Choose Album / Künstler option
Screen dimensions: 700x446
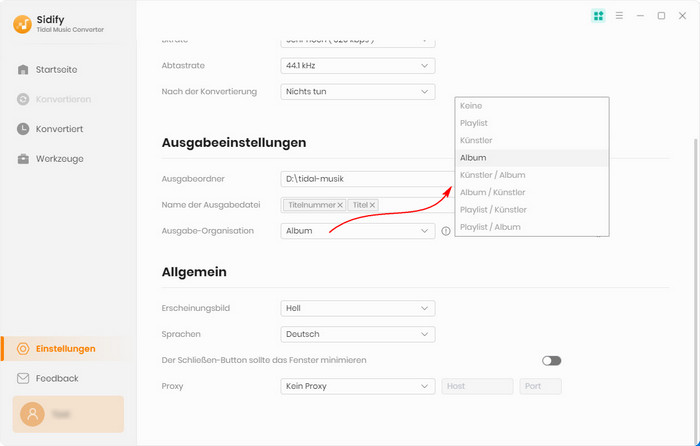point(532,192)
